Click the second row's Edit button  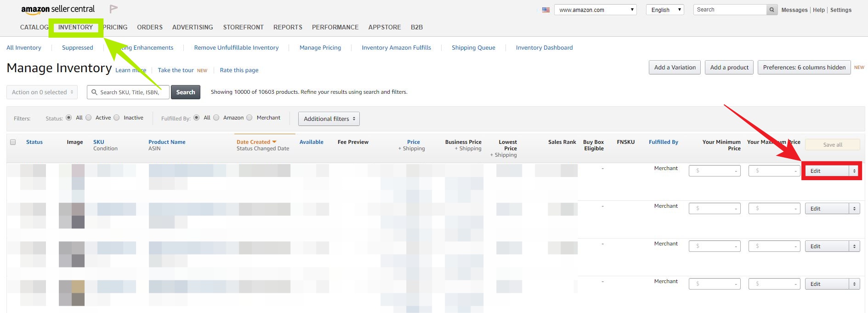[827, 209]
